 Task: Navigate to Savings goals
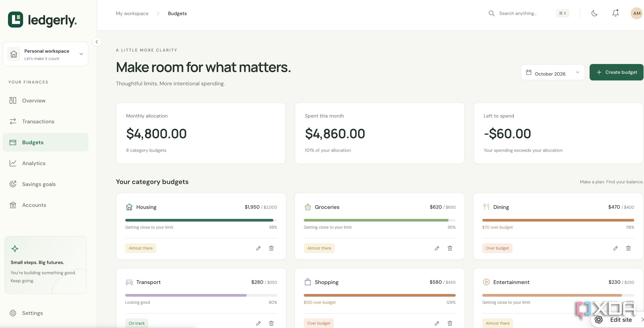46,184
